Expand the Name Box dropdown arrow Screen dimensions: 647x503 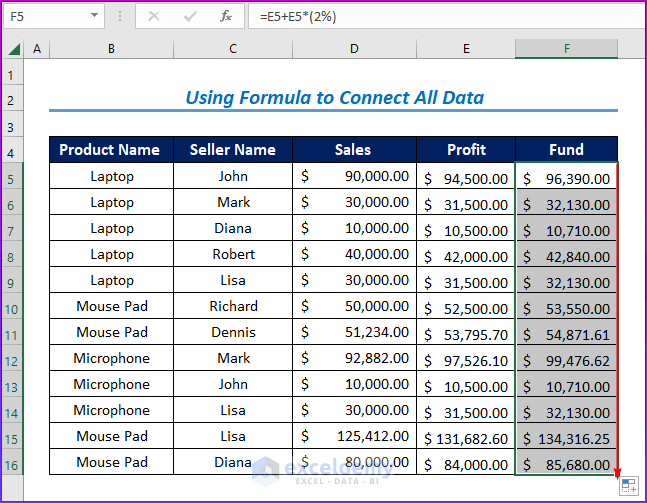tap(94, 16)
